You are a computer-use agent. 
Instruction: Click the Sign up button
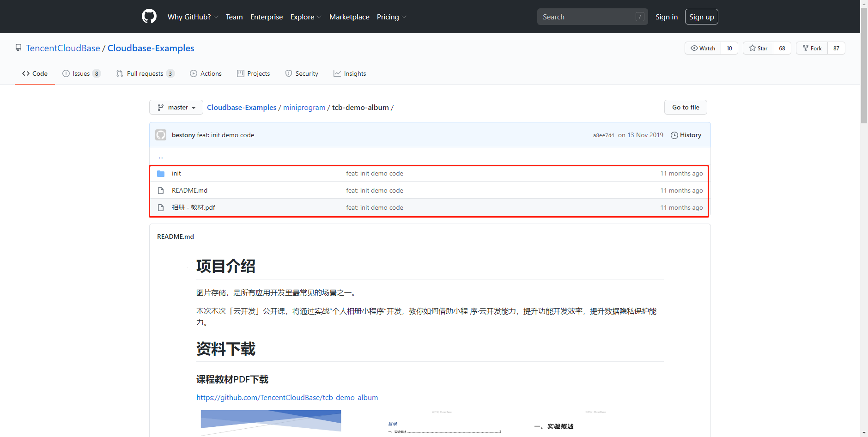point(701,17)
